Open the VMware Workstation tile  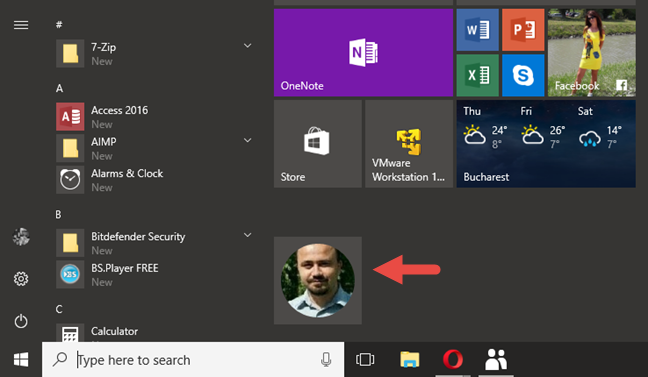click(409, 144)
